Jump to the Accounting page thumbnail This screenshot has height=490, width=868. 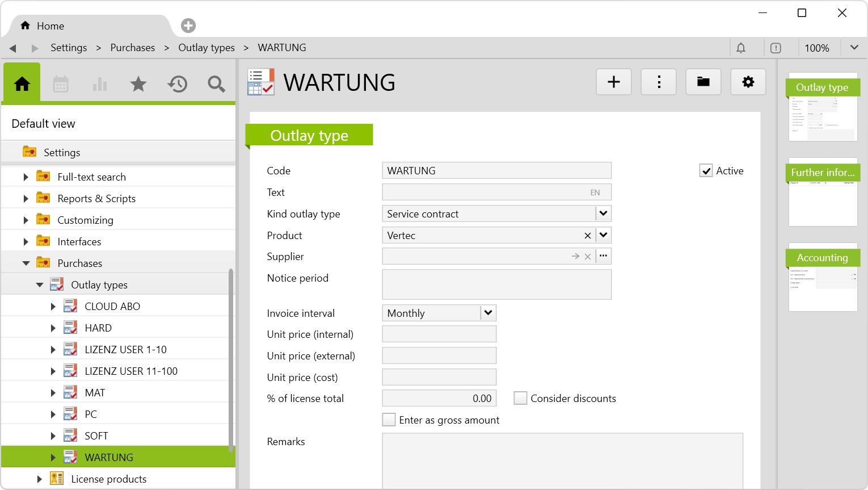pyautogui.click(x=823, y=278)
